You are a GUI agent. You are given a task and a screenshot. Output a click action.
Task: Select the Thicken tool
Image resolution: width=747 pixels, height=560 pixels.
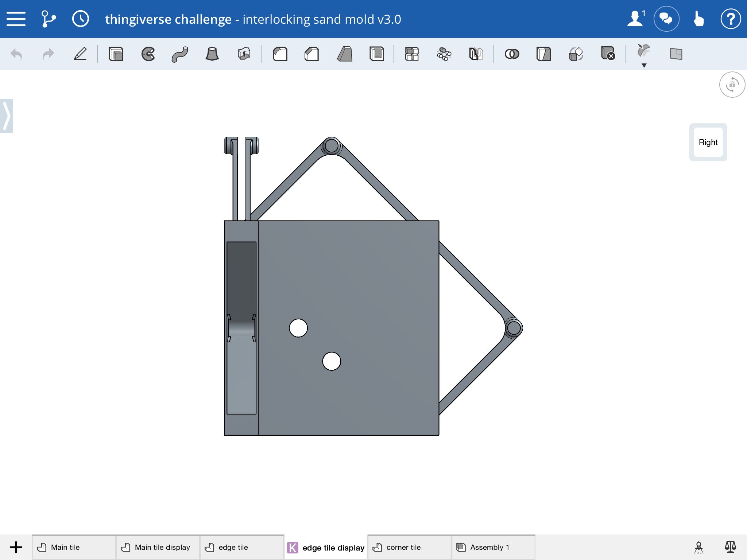[244, 54]
